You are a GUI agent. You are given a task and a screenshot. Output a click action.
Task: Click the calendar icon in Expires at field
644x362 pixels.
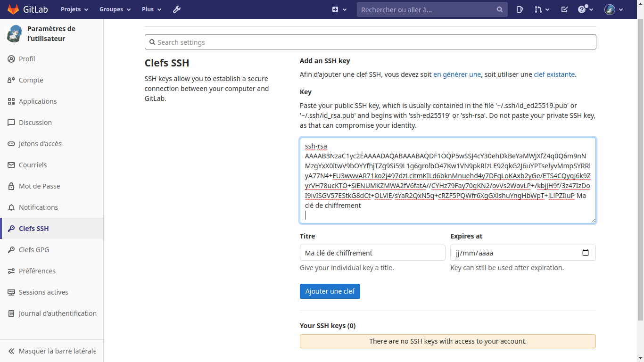point(586,253)
